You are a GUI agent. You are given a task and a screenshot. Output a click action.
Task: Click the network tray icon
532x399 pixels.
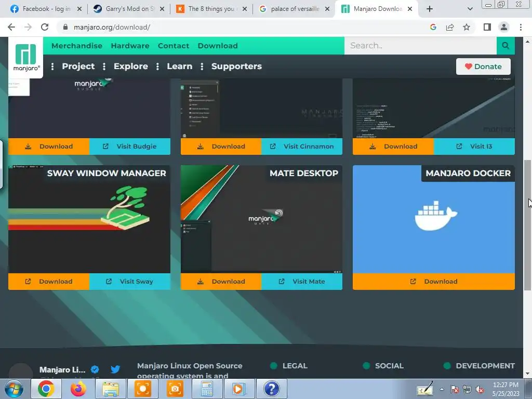point(467,390)
